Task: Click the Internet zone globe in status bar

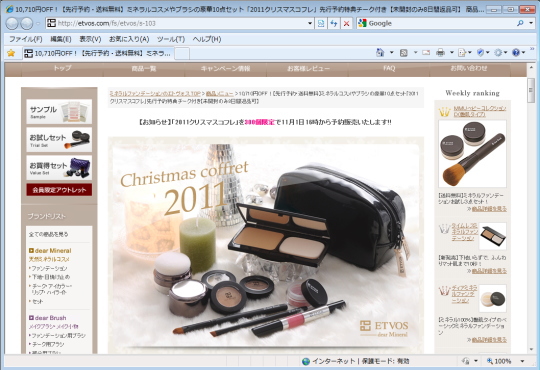Action: [x=306, y=361]
